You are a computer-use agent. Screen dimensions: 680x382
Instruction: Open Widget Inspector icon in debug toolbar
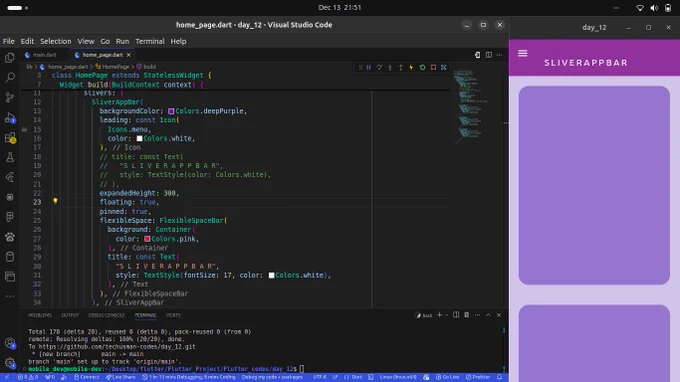[x=444, y=68]
